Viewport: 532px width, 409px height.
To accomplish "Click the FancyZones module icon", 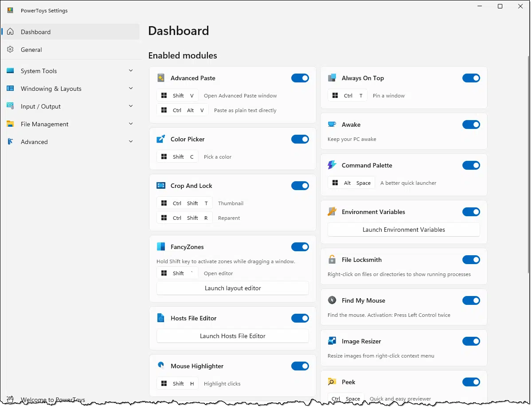I will [161, 247].
